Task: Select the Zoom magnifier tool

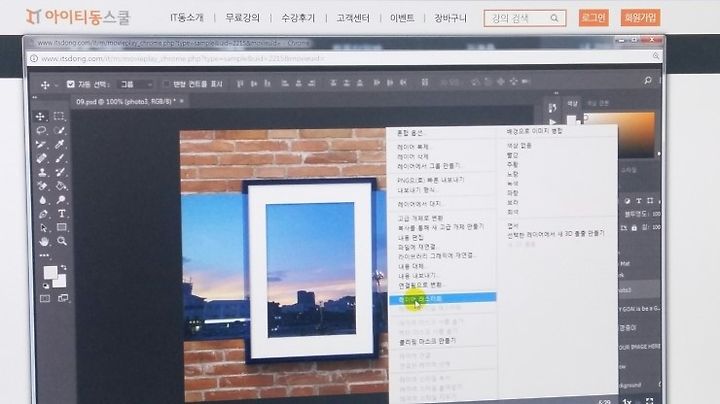Action: pyautogui.click(x=62, y=241)
